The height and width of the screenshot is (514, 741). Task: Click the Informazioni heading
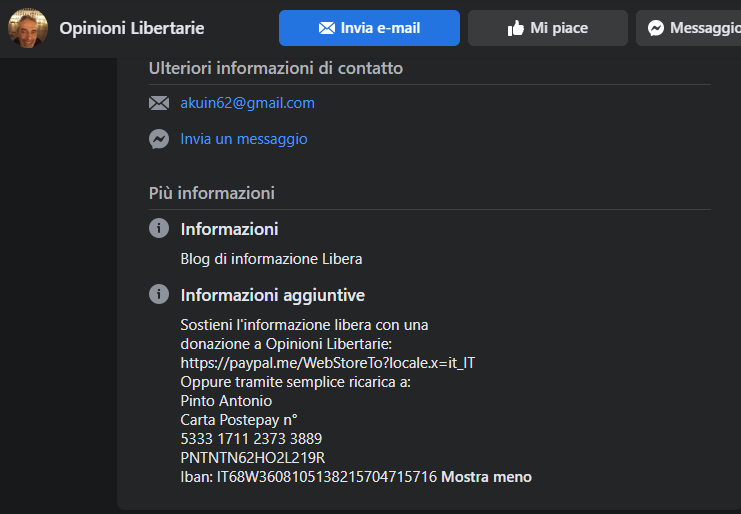pos(229,229)
